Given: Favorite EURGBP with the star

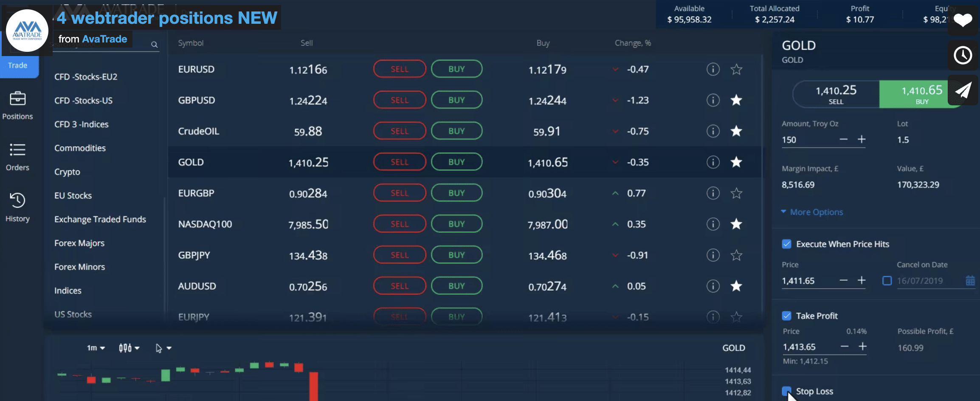Looking at the screenshot, I should 736,193.
